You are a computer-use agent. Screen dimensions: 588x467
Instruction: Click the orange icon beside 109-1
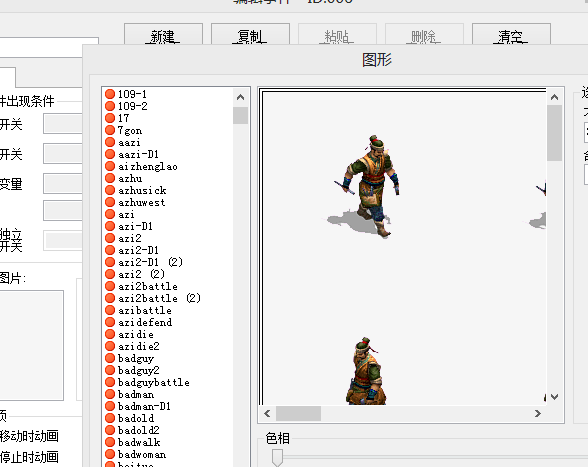(110, 94)
